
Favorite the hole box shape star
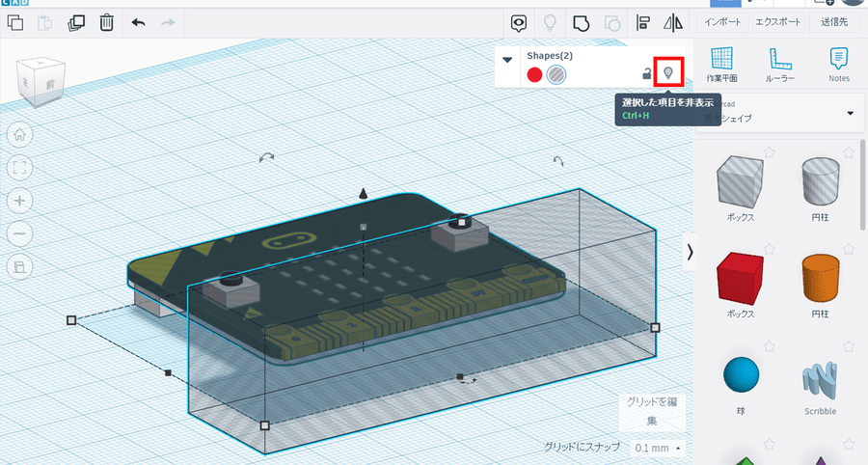[769, 152]
